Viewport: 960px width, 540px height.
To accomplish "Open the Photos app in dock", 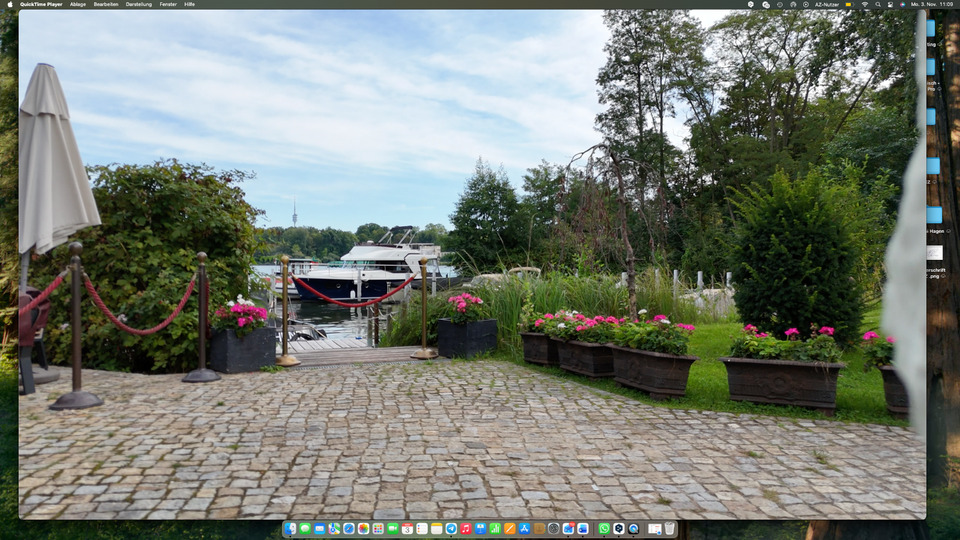I will (363, 528).
